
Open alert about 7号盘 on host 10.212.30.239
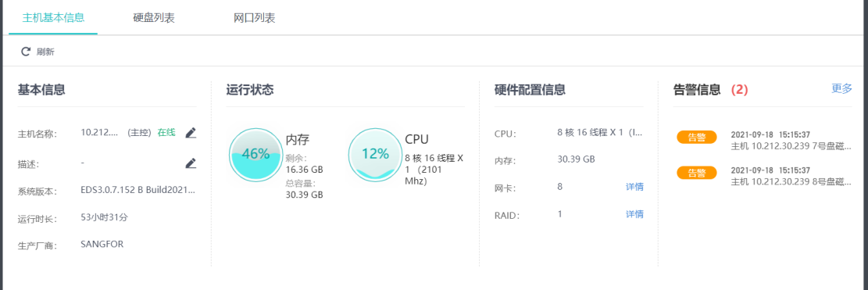pyautogui.click(x=791, y=143)
